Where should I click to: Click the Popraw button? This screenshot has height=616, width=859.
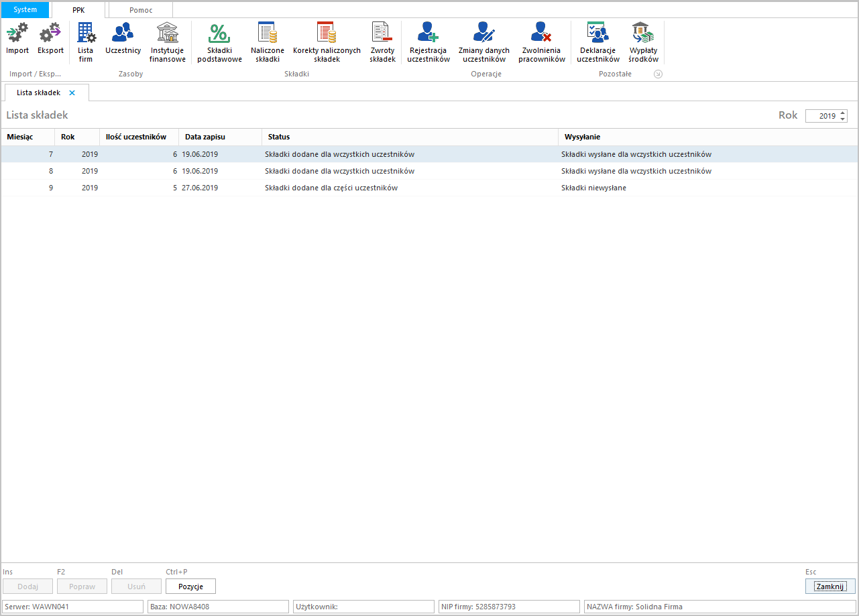(82, 587)
